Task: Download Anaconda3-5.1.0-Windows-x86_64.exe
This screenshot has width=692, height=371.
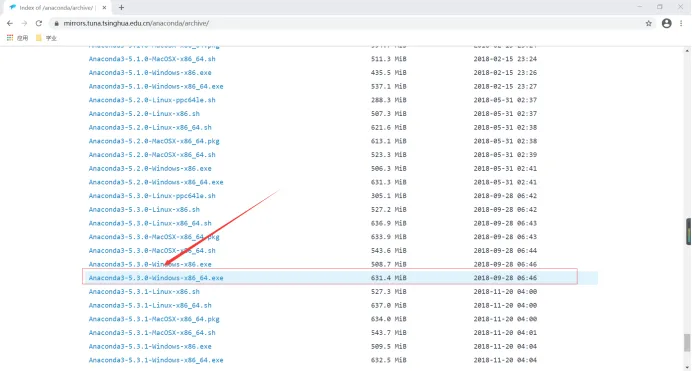Action: 156,86
